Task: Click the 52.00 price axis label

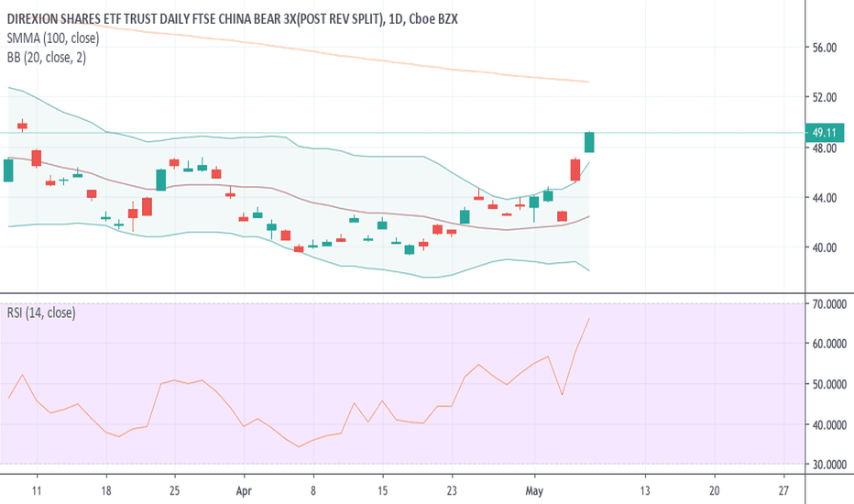Action: [824, 97]
